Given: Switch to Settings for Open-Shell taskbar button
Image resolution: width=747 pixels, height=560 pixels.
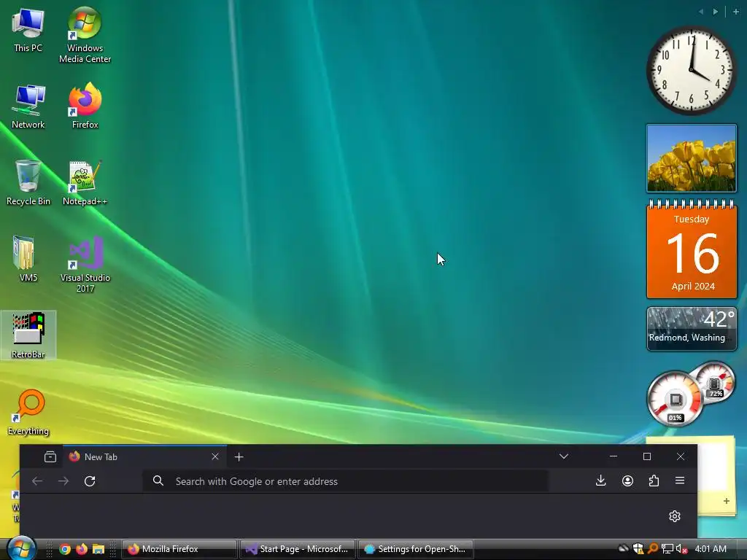Looking at the screenshot, I should [415, 549].
